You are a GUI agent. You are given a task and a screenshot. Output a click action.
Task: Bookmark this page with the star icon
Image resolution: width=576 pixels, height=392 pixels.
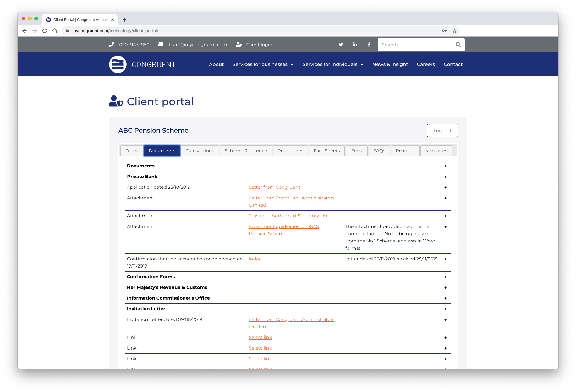pos(454,31)
